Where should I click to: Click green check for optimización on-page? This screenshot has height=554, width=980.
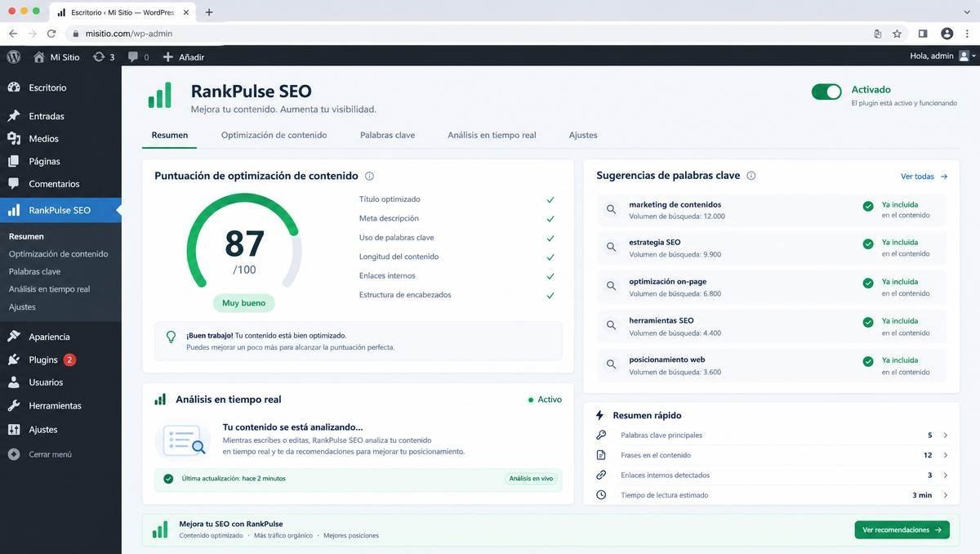(x=868, y=283)
